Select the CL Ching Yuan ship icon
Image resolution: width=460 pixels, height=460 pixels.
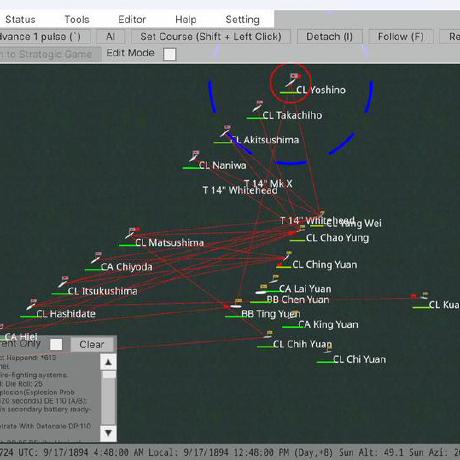286,257
